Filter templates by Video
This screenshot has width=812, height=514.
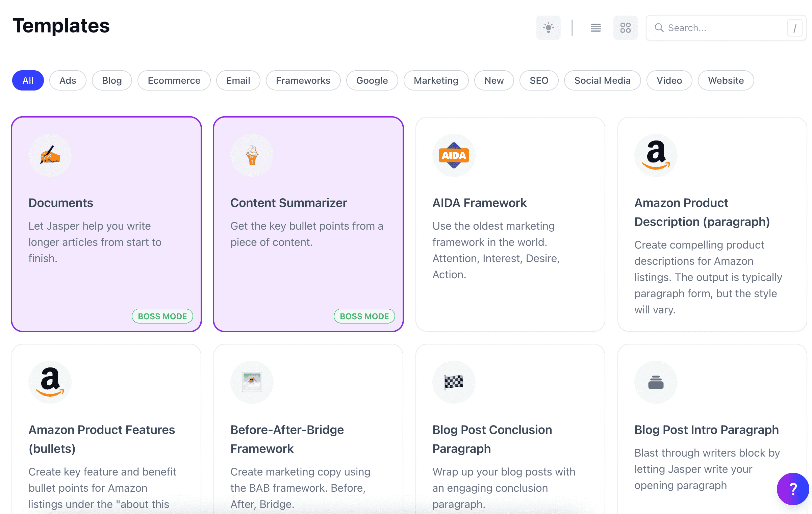pyautogui.click(x=669, y=80)
